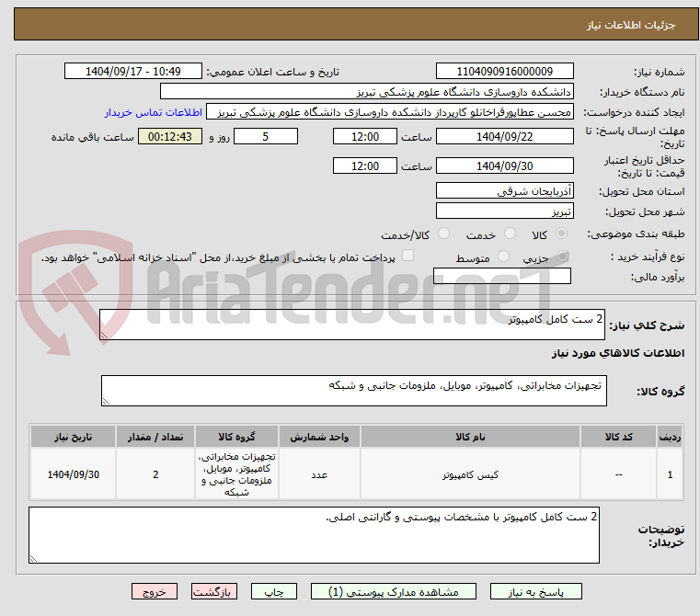Click the اطلاعات کالاهای مورد نیاز heading
The height and width of the screenshot is (616, 700).
[618, 353]
